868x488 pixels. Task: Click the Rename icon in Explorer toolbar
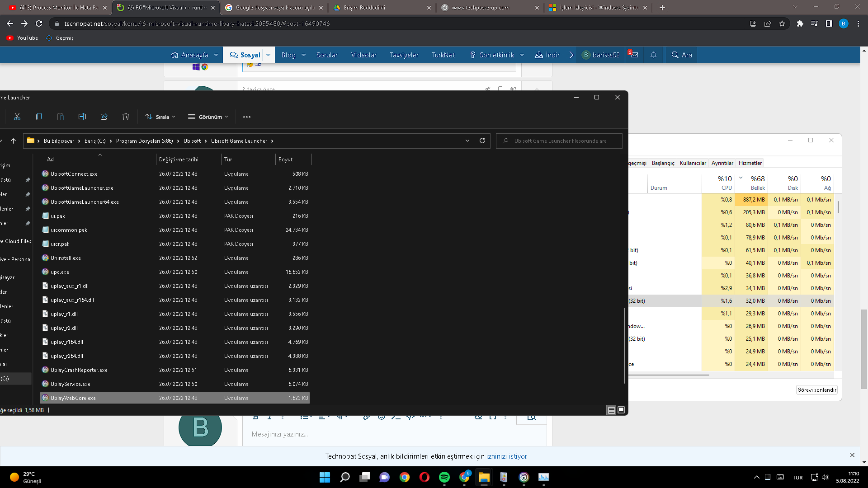coord(82,117)
